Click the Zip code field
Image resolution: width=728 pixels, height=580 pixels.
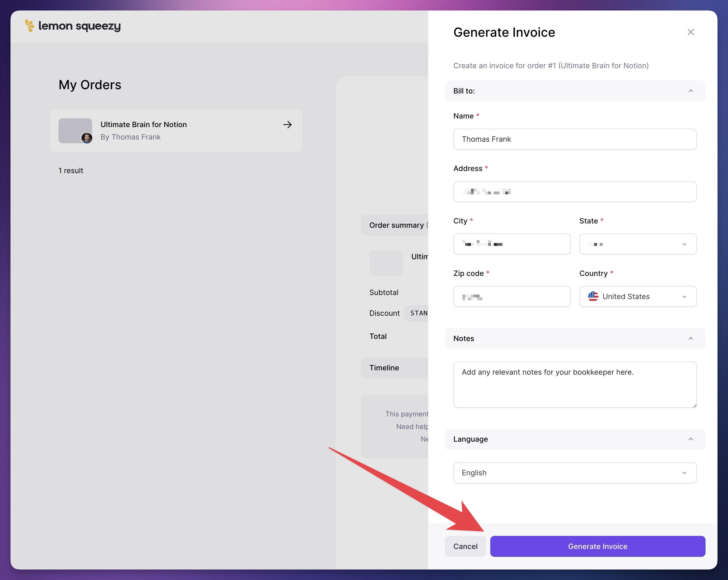click(512, 296)
